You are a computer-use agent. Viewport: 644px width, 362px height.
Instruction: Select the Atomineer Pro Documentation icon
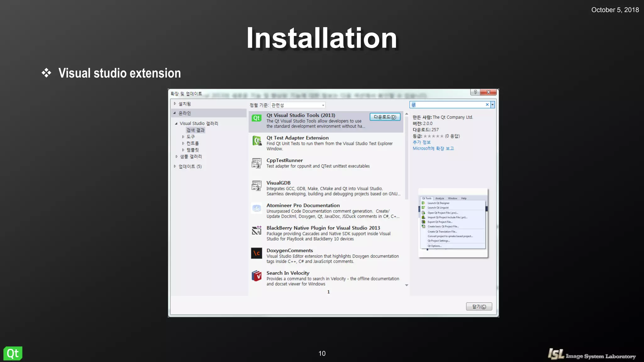(x=257, y=208)
